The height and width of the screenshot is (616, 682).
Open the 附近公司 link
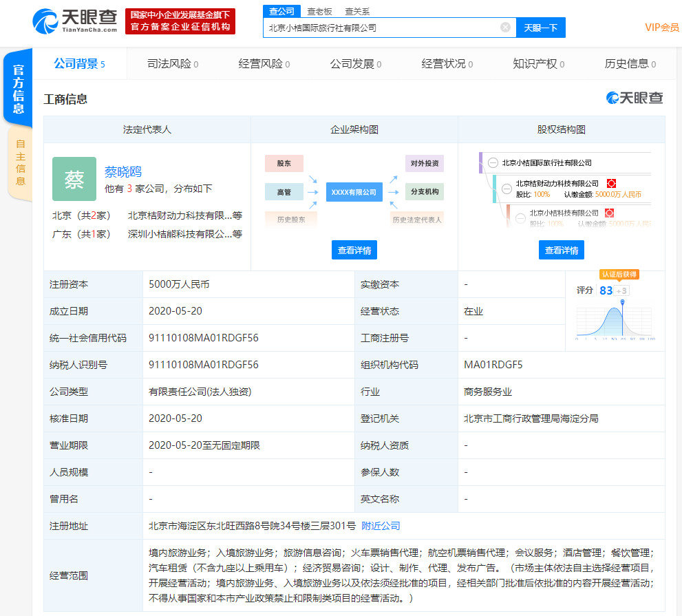coord(381,526)
